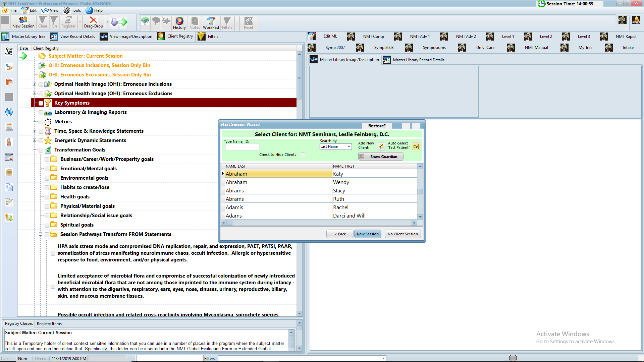Click the Auto-Select Test Patient icon
This screenshot has width=644, height=362.
[x=416, y=146]
